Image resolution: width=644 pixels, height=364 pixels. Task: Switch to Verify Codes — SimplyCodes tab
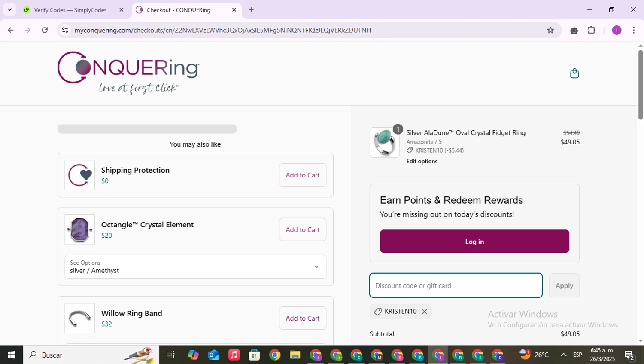(x=70, y=10)
